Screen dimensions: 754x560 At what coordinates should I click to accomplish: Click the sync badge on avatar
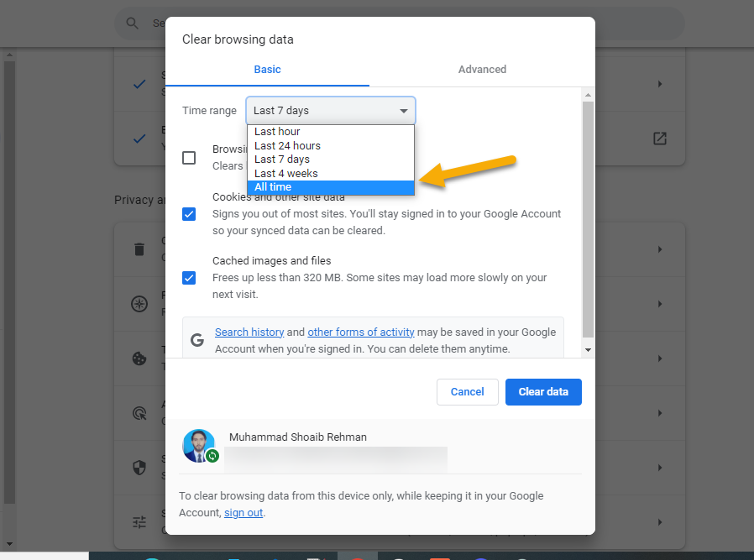tap(212, 456)
